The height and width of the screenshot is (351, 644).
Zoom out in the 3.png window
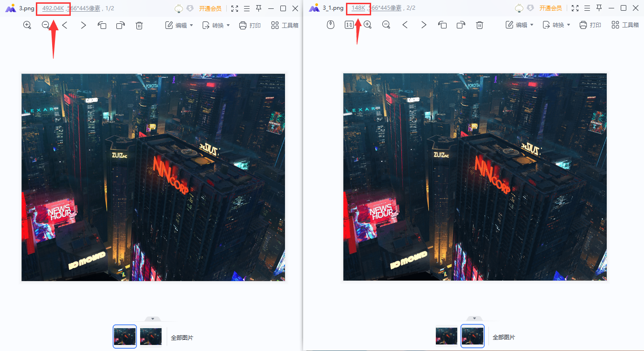[46, 25]
